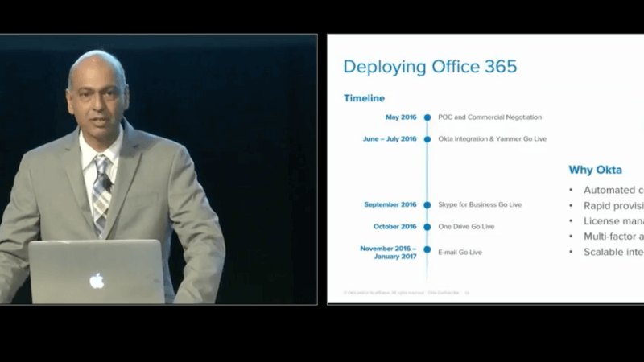This screenshot has width=644, height=362.
Task: Select the One Drive Go Live entry
Action: click(x=466, y=227)
